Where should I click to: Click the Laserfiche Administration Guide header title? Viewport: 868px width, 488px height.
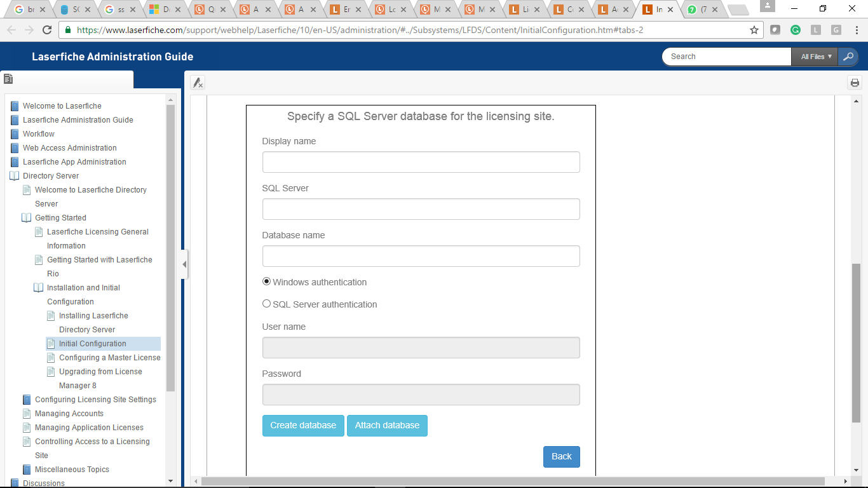(x=112, y=57)
